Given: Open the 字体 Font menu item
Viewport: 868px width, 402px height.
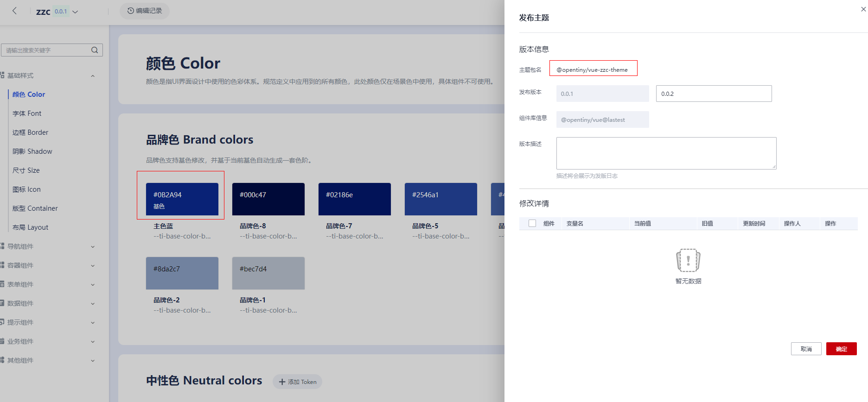Looking at the screenshot, I should coord(27,113).
